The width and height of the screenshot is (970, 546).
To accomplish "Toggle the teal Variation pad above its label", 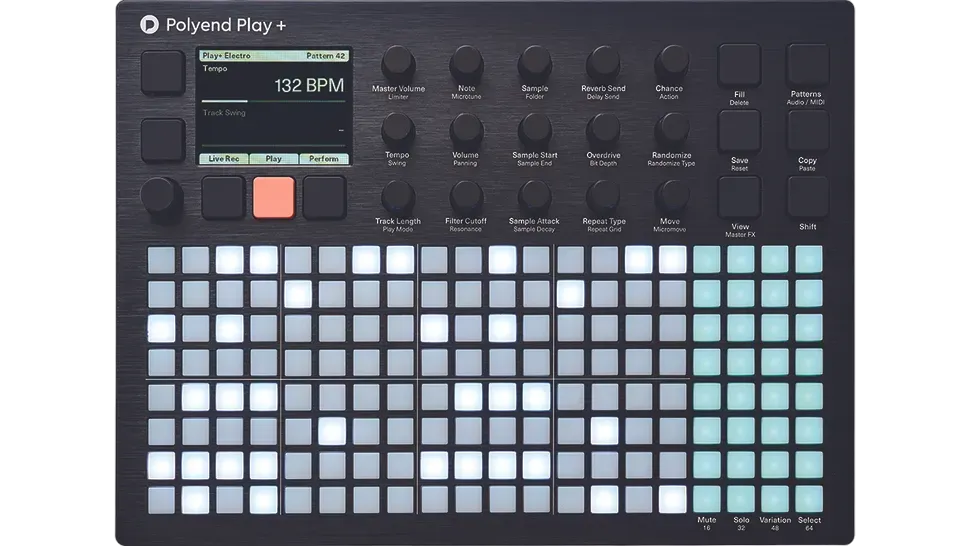I will pyautogui.click(x=775, y=500).
